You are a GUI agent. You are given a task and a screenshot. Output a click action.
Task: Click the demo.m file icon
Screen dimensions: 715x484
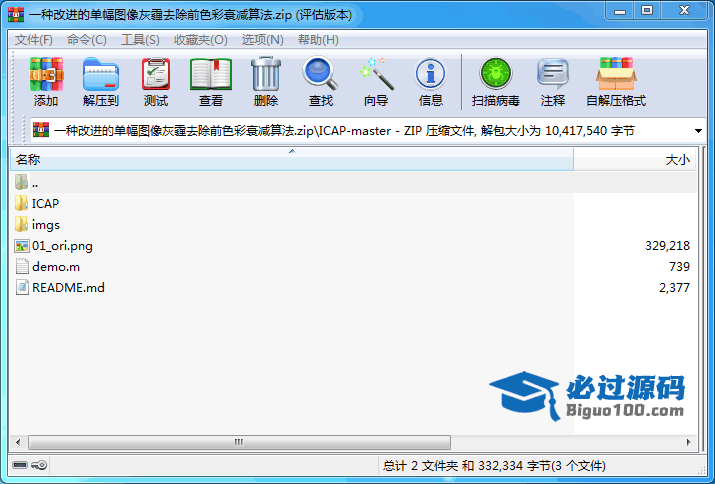[22, 266]
